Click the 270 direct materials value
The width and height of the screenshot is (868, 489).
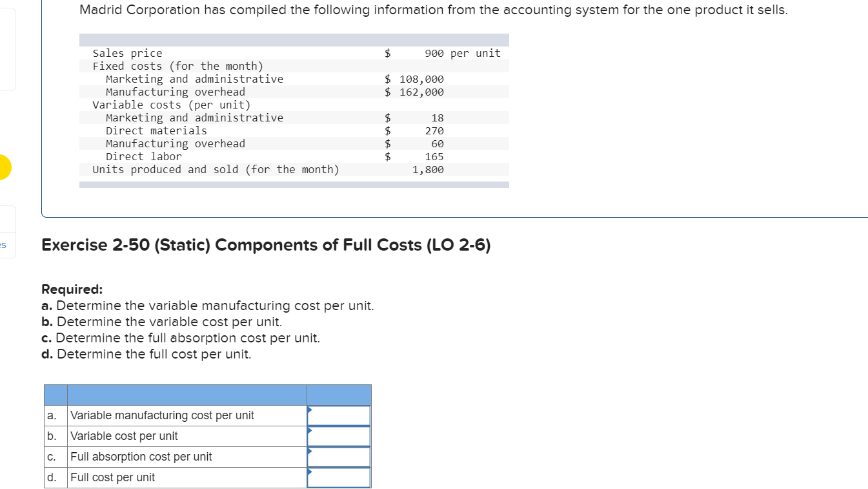pyautogui.click(x=434, y=130)
